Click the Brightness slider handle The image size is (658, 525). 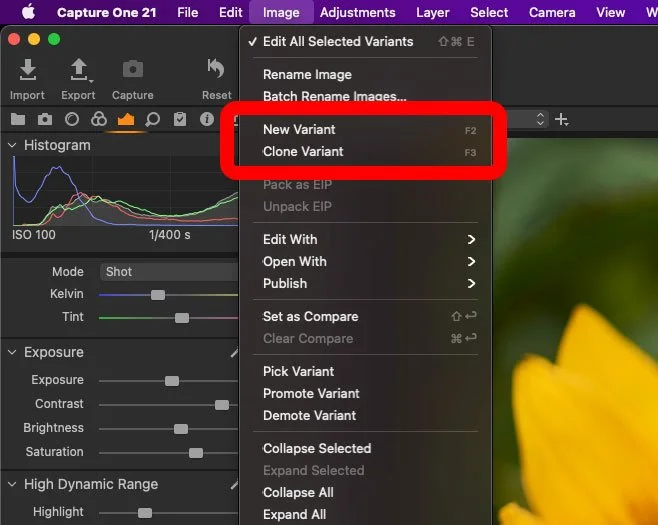coord(181,429)
